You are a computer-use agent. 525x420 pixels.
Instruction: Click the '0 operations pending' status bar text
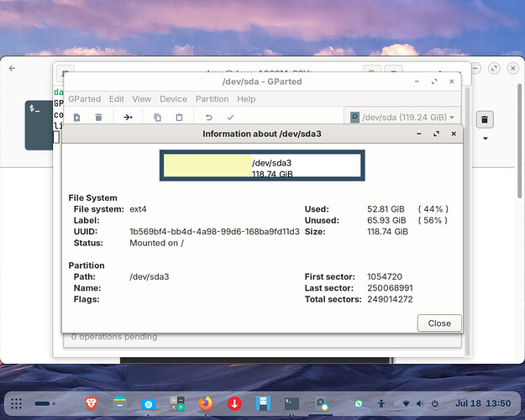pos(114,337)
